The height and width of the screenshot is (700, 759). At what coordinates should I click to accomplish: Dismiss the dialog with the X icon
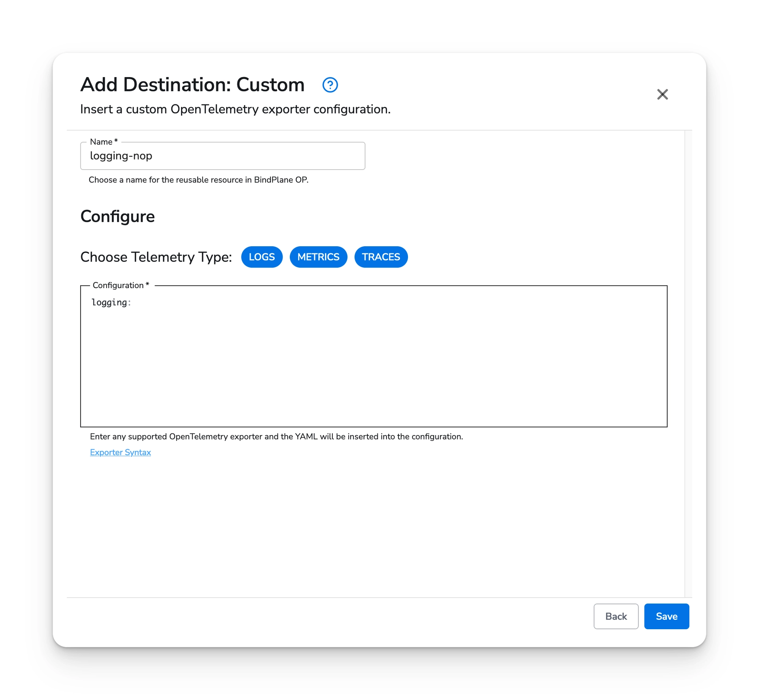663,94
